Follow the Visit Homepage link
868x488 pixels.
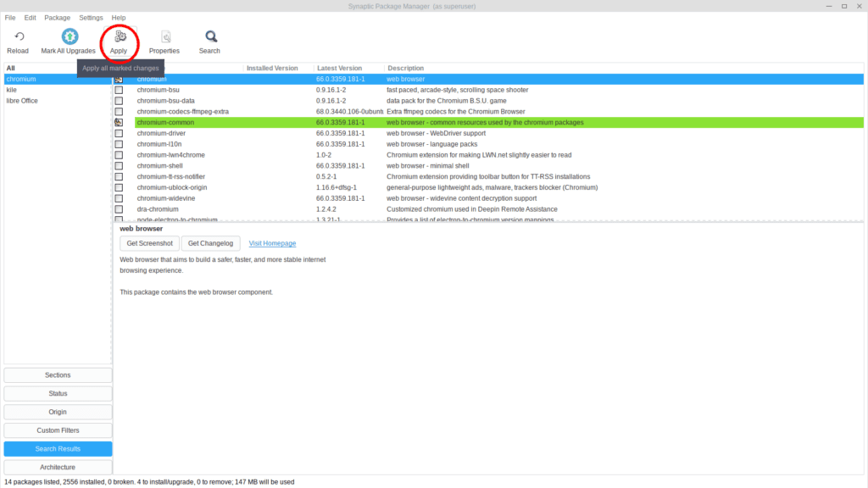272,243
